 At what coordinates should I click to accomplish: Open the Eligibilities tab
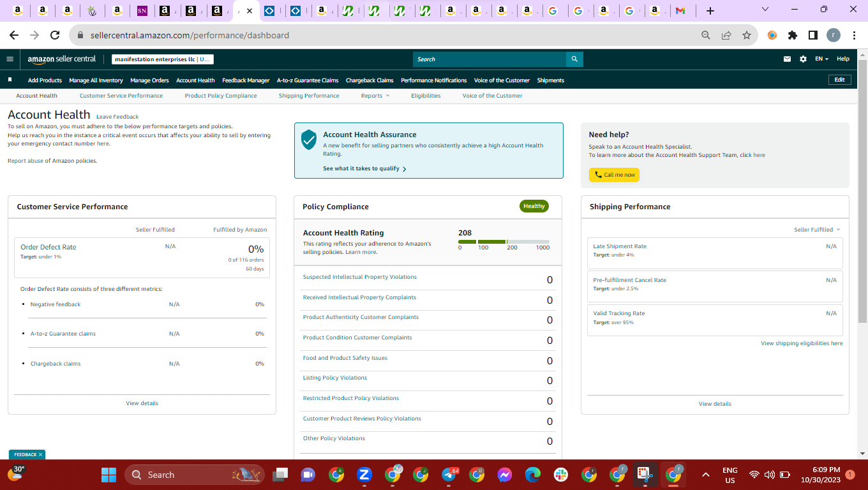(x=426, y=96)
